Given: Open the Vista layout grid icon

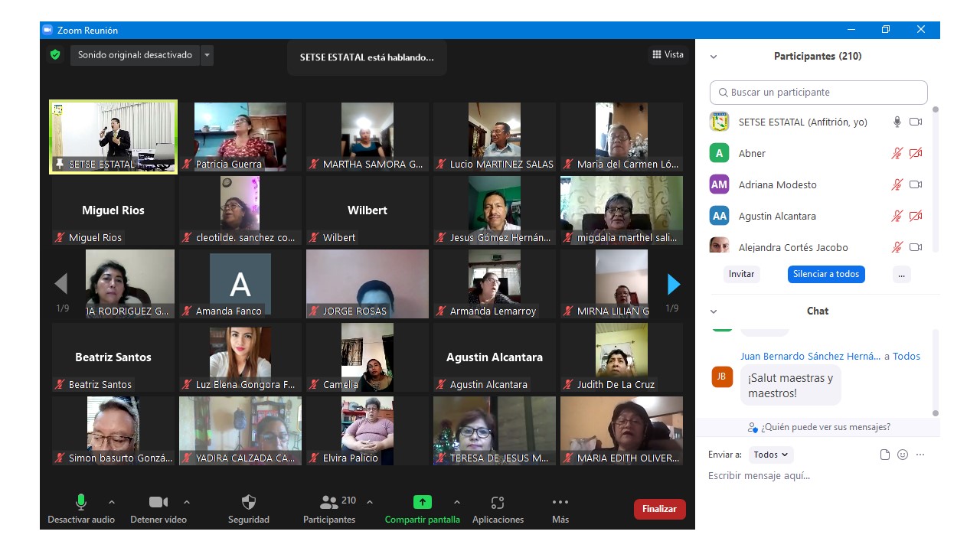Looking at the screenshot, I should [x=657, y=54].
